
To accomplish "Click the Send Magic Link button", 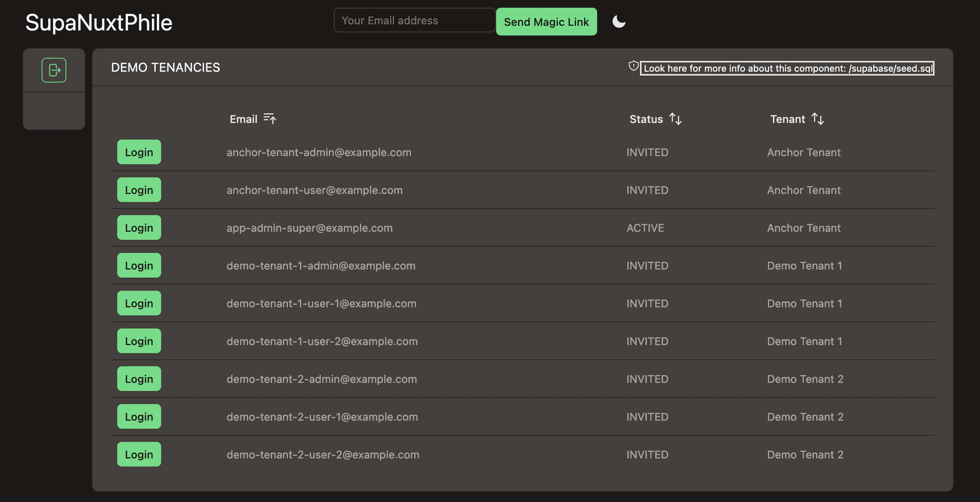I will click(546, 22).
